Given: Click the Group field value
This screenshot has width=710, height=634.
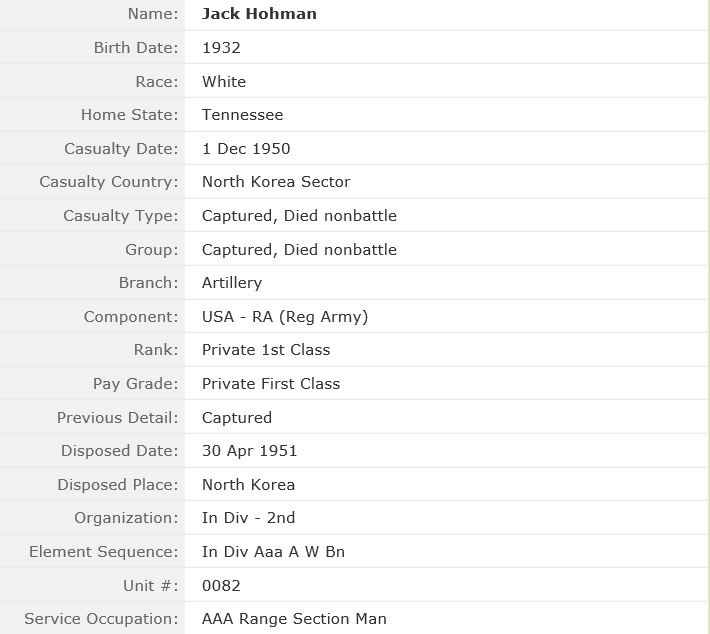Looking at the screenshot, I should (x=299, y=249).
